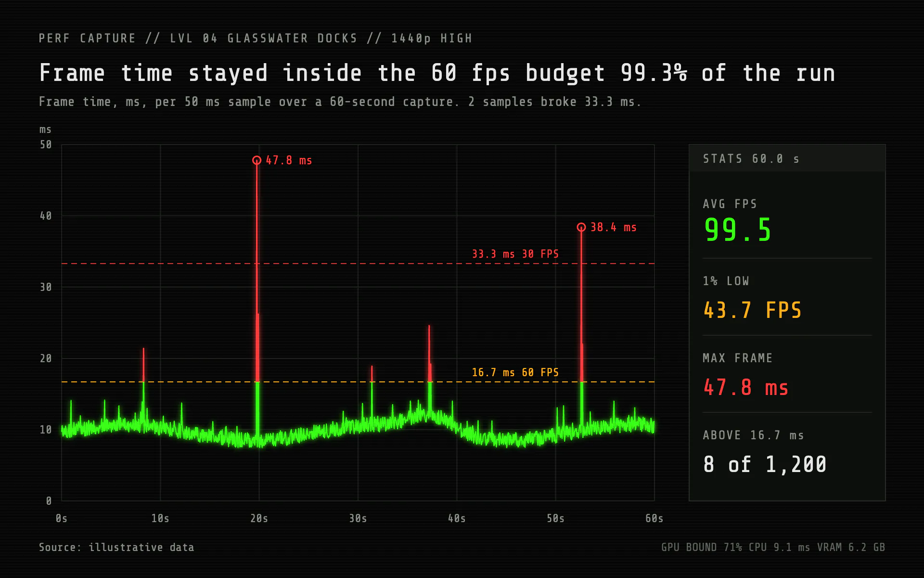
Task: Click the 1% LOW value 43.7 FPS
Action: point(753,310)
